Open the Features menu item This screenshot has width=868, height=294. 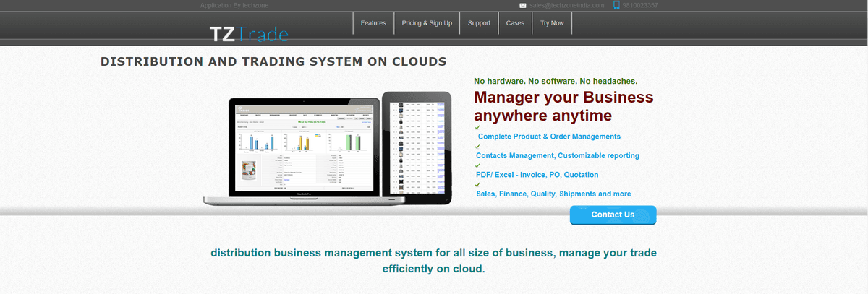[x=373, y=23]
